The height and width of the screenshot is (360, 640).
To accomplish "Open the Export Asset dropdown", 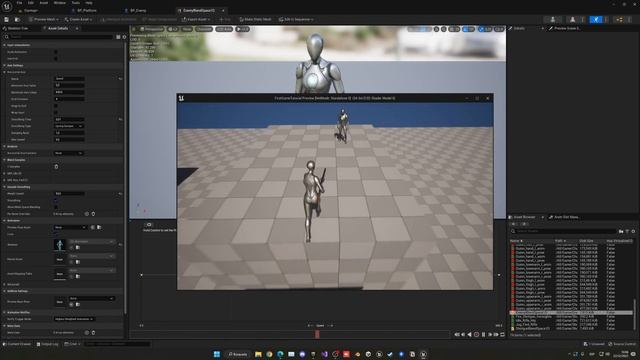I will 196,19.
